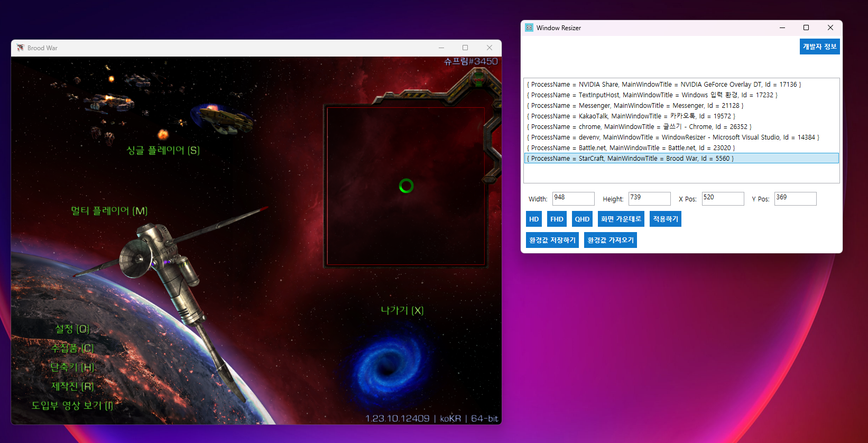Focus the Width input field
Viewport: 868px width, 443px height.
click(574, 199)
